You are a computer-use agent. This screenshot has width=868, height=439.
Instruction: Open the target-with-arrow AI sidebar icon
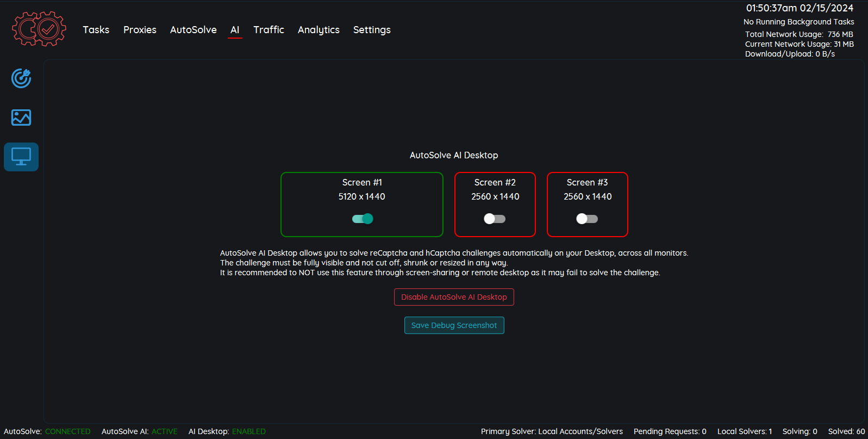[x=21, y=78]
